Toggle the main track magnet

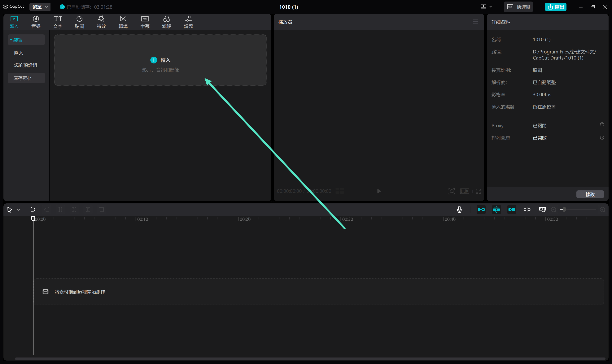click(x=481, y=210)
